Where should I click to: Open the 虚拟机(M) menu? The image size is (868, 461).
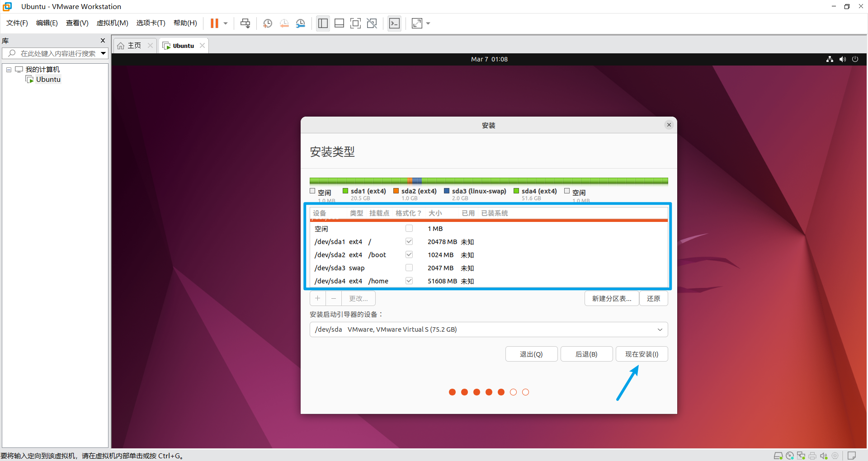pos(112,23)
